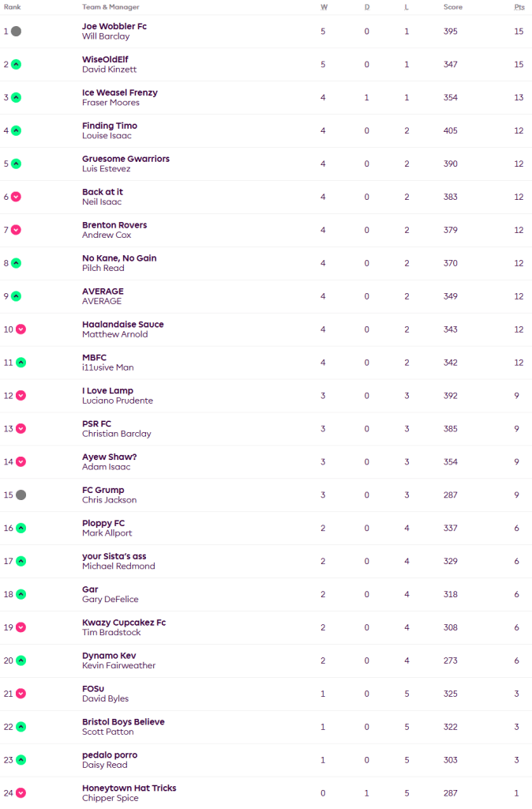This screenshot has height=809, width=532.
Task: Click the green up arrow beside Dynamo Kev
Action: coord(21,660)
